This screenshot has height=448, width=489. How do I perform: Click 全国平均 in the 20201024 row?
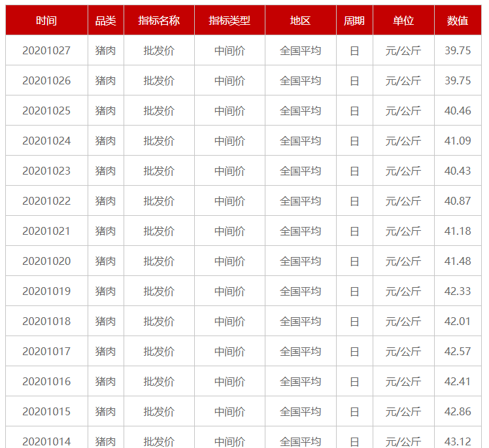pos(300,141)
